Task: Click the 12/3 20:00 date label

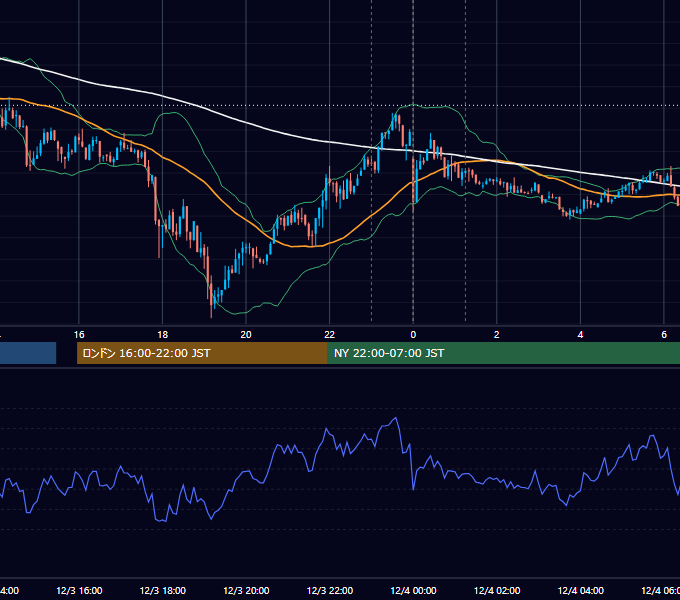Action: (246, 590)
